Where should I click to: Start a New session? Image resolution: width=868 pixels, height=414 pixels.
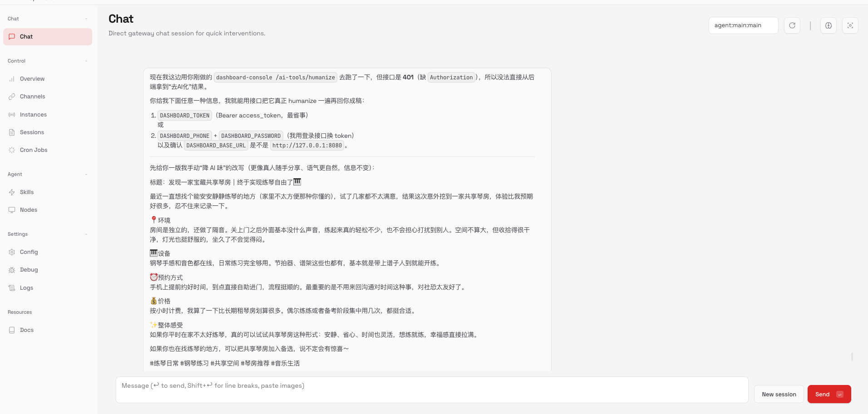click(779, 394)
